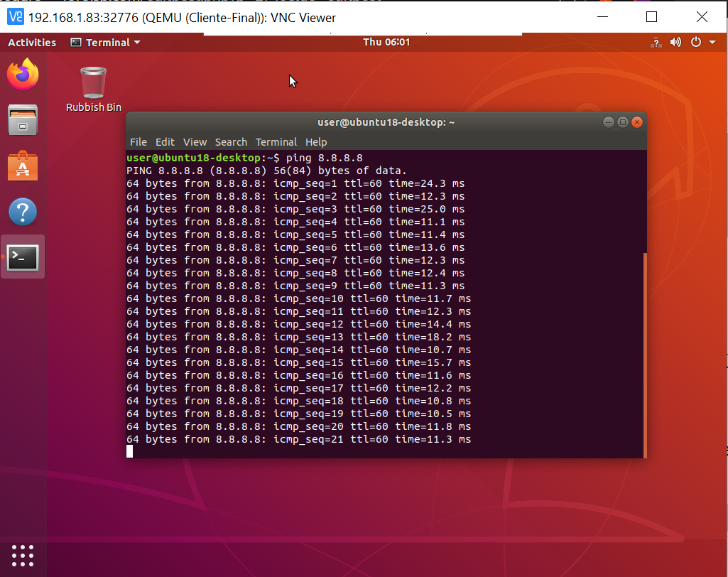
Task: Click the Activities button
Action: [32, 43]
